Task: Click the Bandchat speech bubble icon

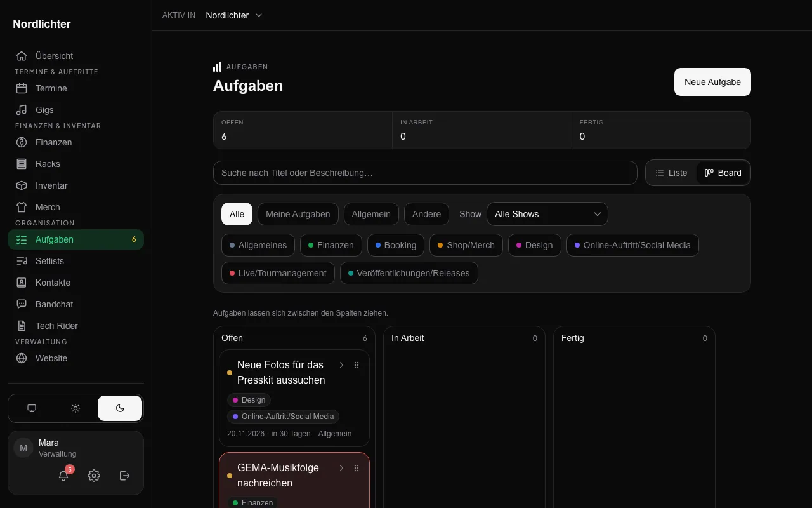Action: click(x=22, y=304)
